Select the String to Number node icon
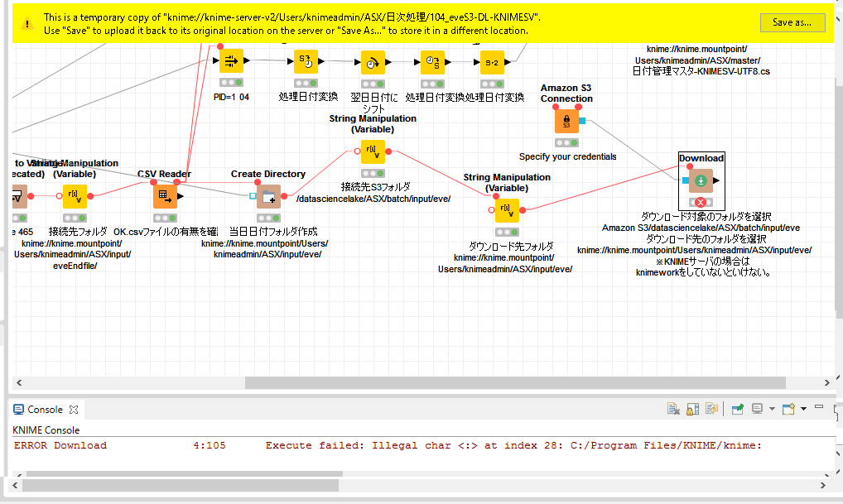 point(492,62)
